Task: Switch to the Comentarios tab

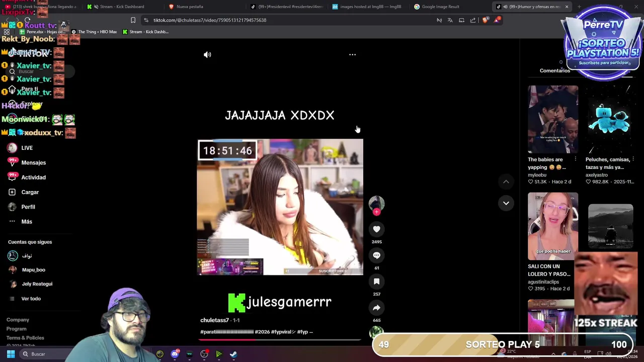Action: (555, 70)
